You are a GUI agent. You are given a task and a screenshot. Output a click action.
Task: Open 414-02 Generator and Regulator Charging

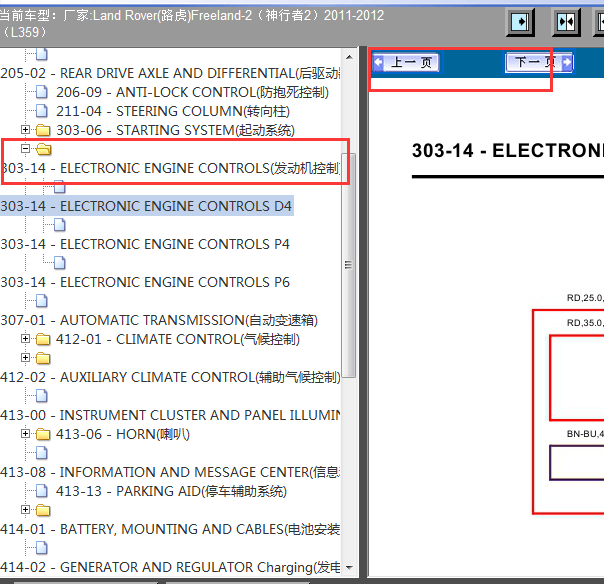coord(170,567)
